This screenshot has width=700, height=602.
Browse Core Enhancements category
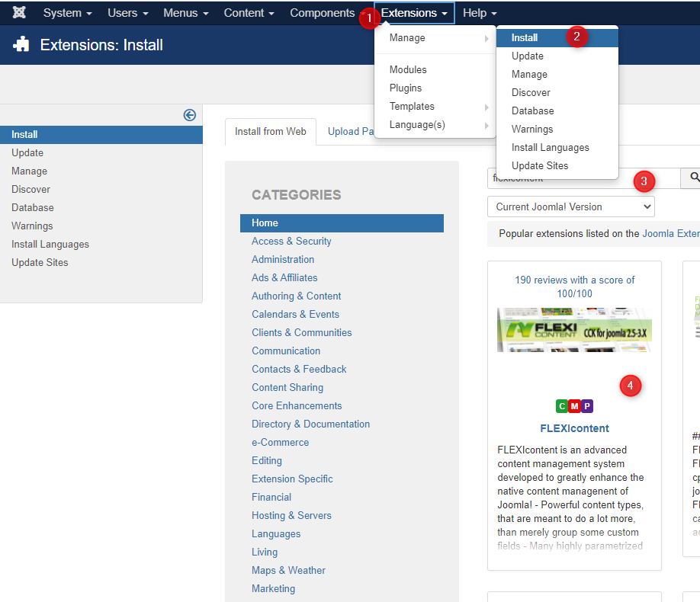[x=297, y=406]
